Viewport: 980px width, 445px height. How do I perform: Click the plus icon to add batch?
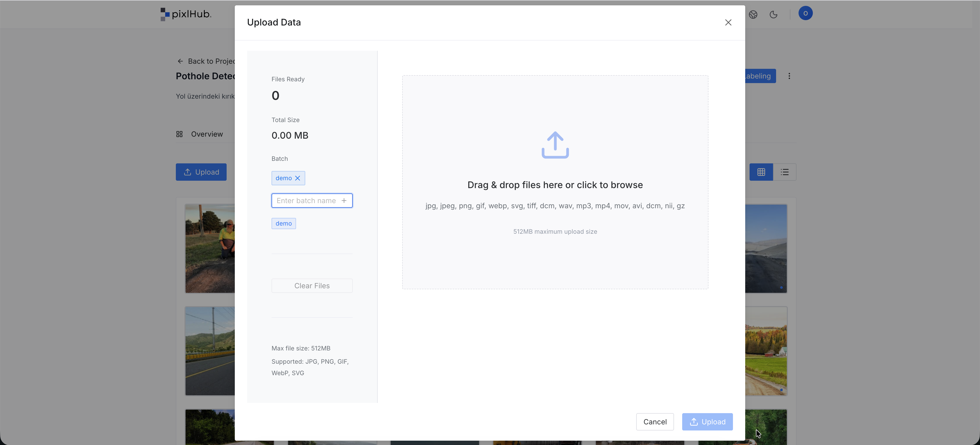(x=344, y=201)
